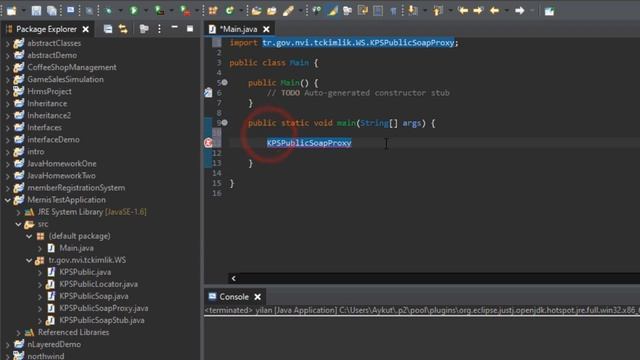
Task: Toggle folding marker at line 9
Action: 224,122
